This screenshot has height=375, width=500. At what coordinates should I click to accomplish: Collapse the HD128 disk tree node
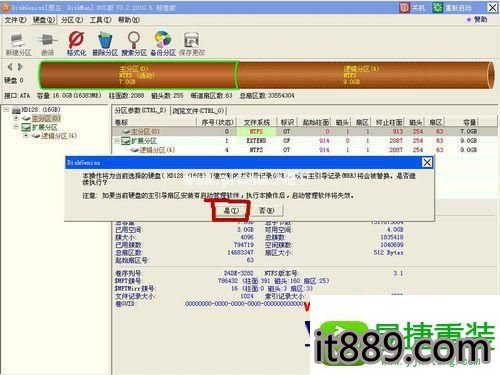click(6, 109)
